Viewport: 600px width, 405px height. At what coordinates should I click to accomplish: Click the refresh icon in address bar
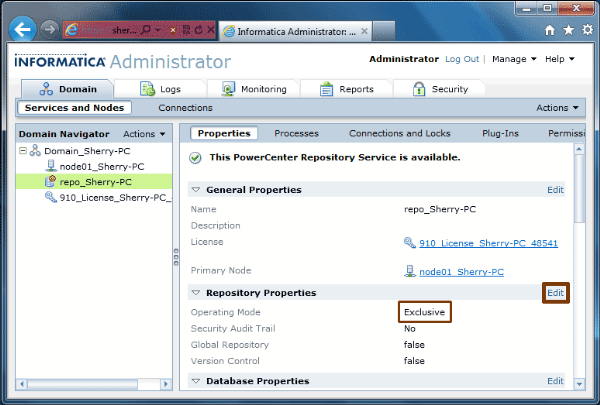[198, 30]
